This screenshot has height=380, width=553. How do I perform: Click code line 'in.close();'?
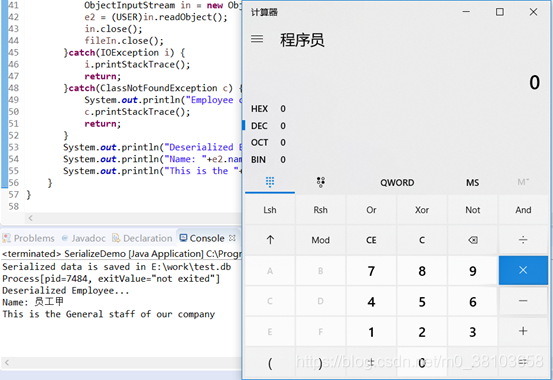[113, 29]
